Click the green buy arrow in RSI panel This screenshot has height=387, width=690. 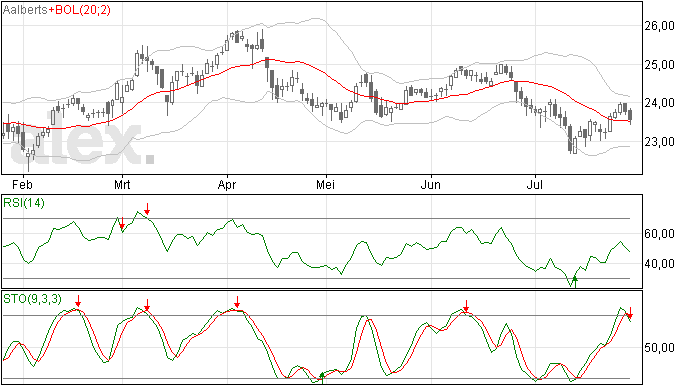pyautogui.click(x=575, y=282)
